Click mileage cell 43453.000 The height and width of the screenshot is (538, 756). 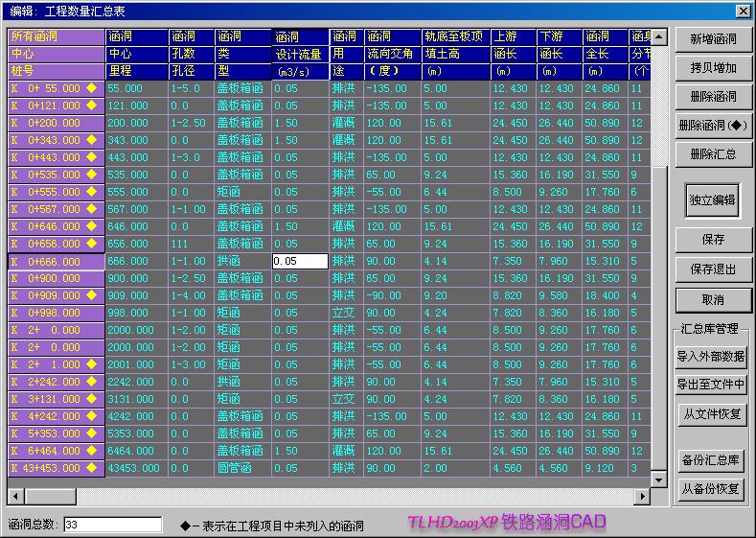pyautogui.click(x=136, y=469)
